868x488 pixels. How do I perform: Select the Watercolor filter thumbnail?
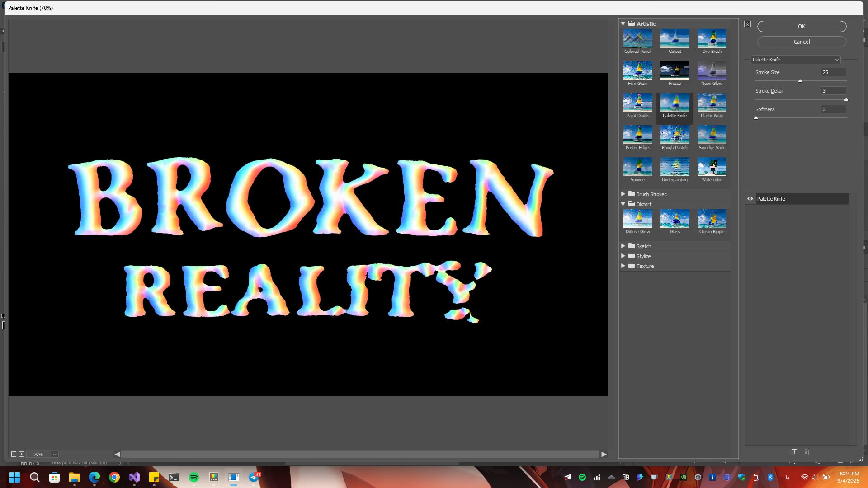712,167
